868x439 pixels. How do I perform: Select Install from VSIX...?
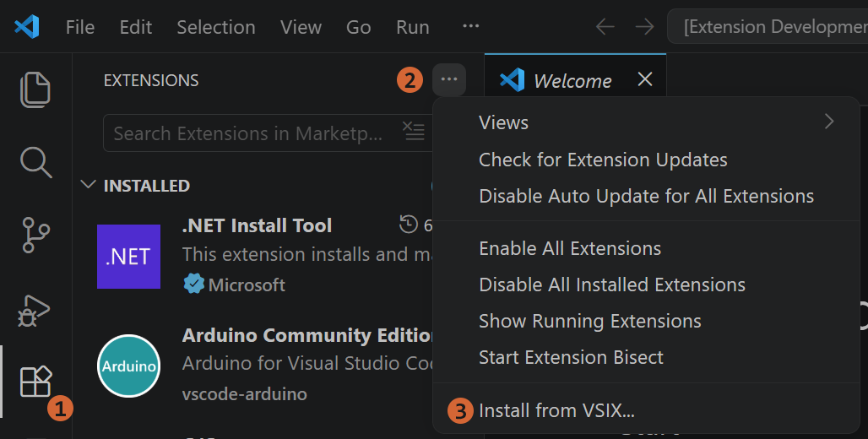pyautogui.click(x=646, y=411)
